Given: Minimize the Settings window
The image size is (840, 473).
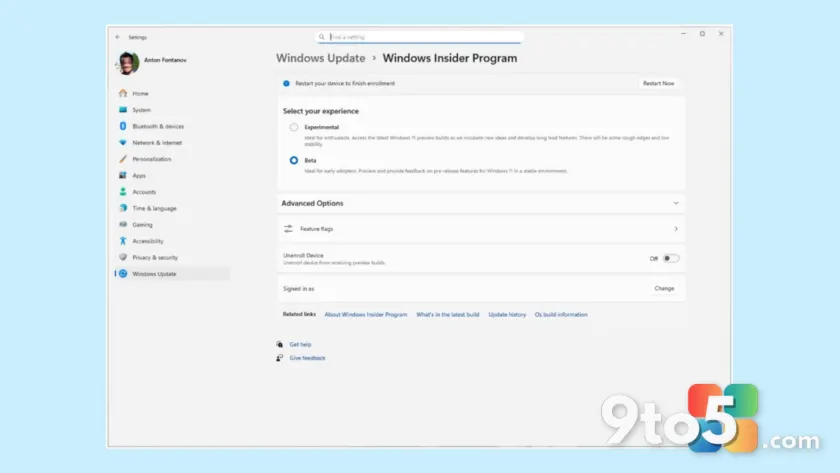Looking at the screenshot, I should click(x=683, y=34).
